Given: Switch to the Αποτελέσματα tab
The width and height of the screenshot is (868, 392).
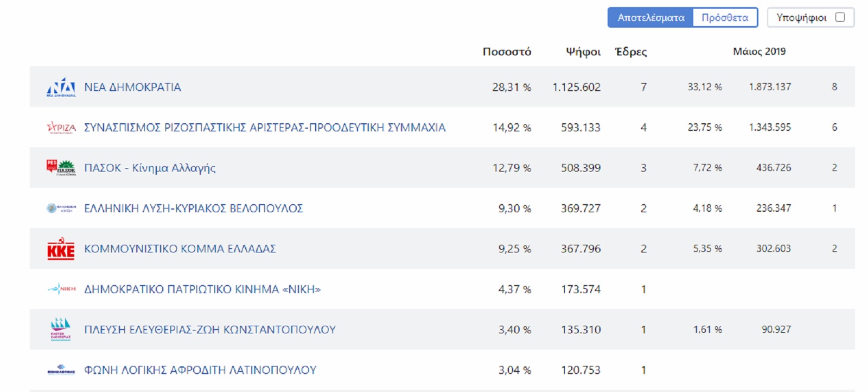Looking at the screenshot, I should tap(650, 17).
